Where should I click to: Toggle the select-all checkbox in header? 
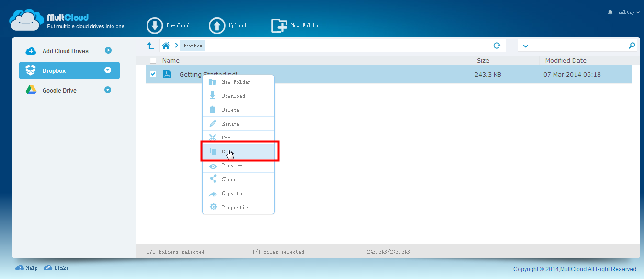[x=153, y=60]
